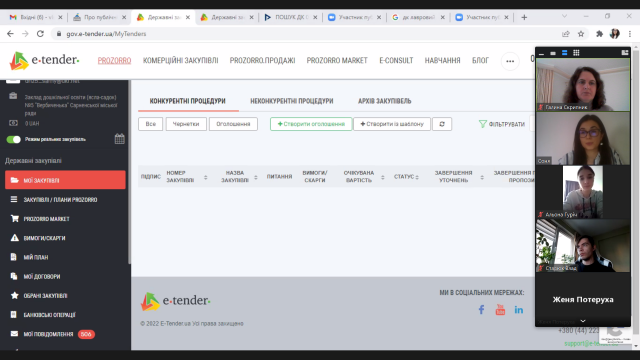
Task: Click the e-tender logo in header
Action: tap(44, 60)
